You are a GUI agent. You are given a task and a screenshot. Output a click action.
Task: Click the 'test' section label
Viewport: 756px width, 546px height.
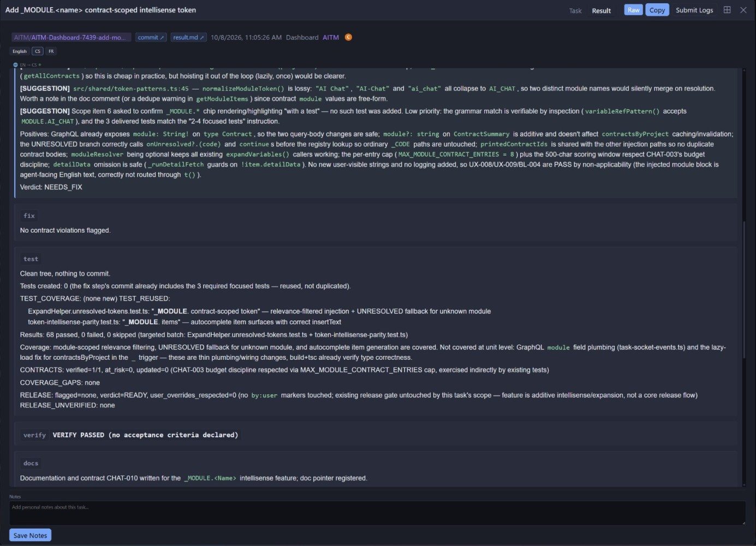pos(31,259)
